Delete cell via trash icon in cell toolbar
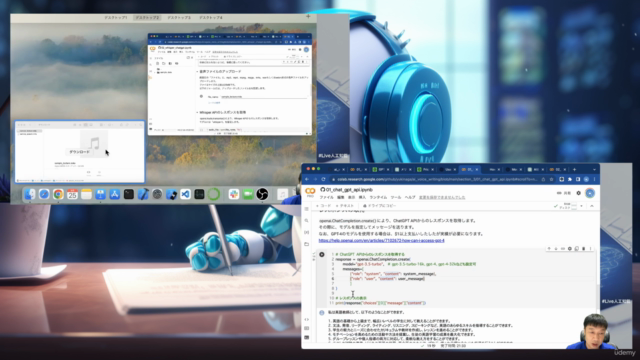 tap(583, 249)
